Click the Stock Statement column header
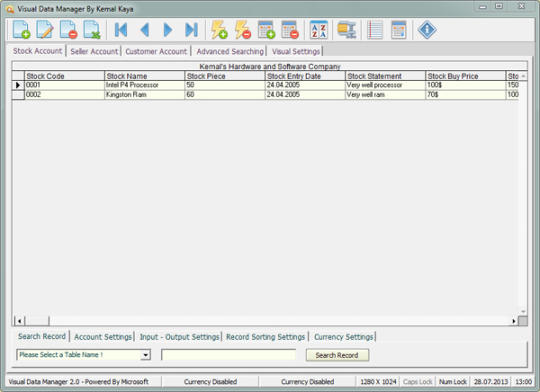Image resolution: width=540 pixels, height=392 pixels. [x=385, y=76]
